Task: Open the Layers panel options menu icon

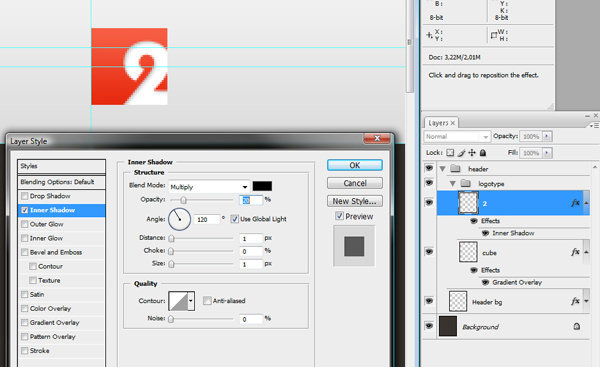Action: coord(594,126)
